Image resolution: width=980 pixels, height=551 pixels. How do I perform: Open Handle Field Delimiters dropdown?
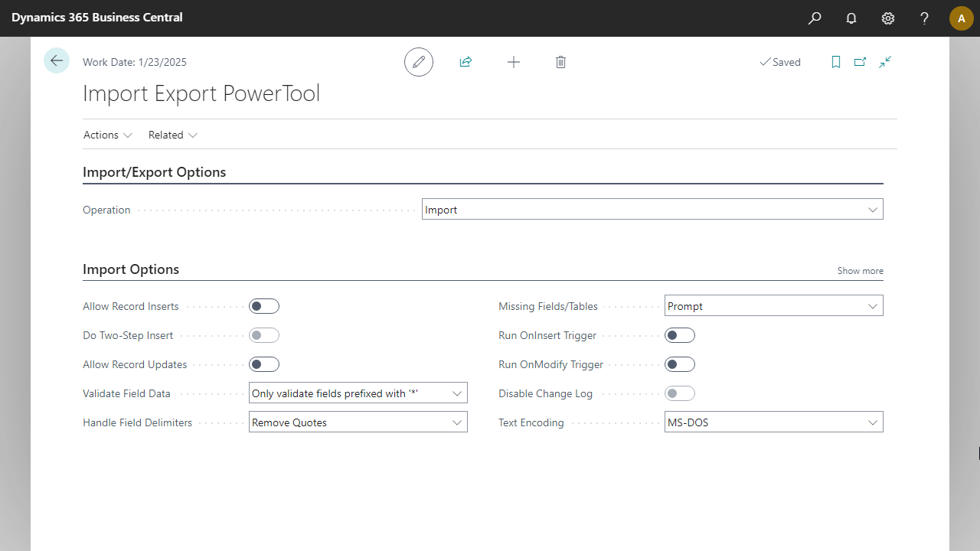click(358, 422)
